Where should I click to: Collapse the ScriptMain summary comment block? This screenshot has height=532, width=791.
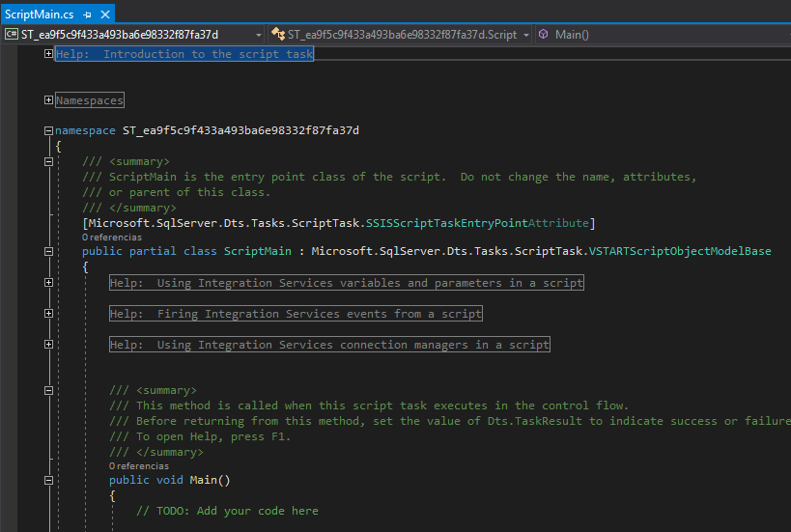click(x=48, y=162)
